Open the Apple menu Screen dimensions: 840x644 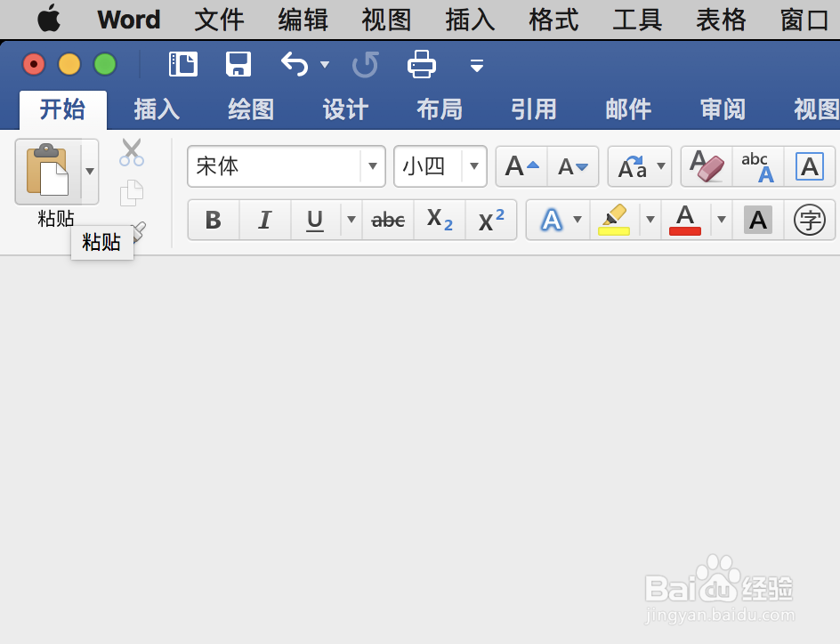click(48, 18)
